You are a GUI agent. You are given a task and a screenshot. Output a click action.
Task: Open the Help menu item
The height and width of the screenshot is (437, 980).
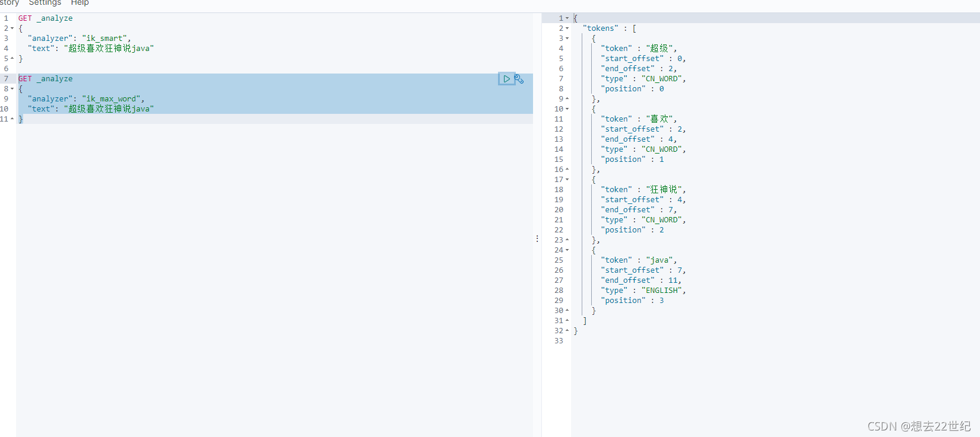[80, 3]
